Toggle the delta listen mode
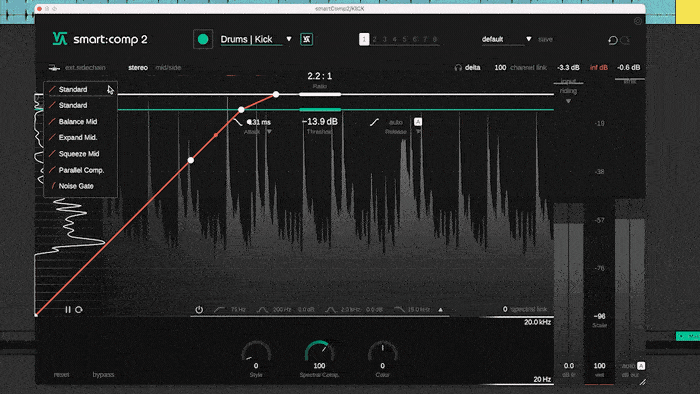Viewport: 700px width, 394px height. [x=472, y=67]
